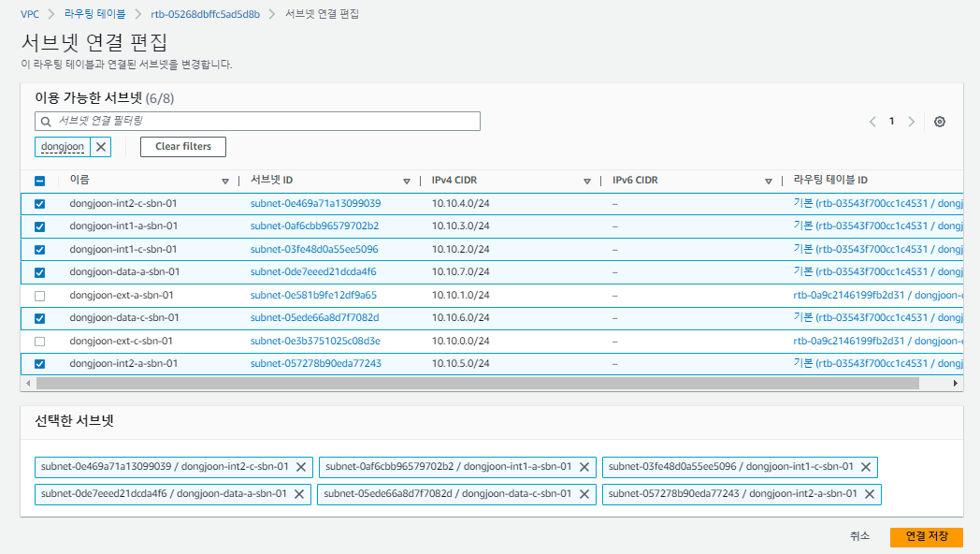Open default route table link for dongjoon-int2-c-sbn-01

[878, 203]
